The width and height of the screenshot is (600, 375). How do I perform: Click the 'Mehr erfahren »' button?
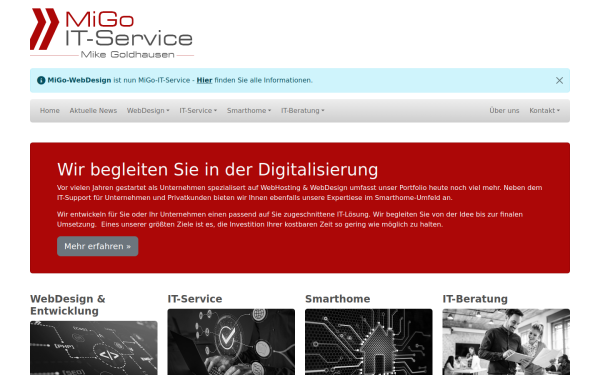[x=98, y=246]
